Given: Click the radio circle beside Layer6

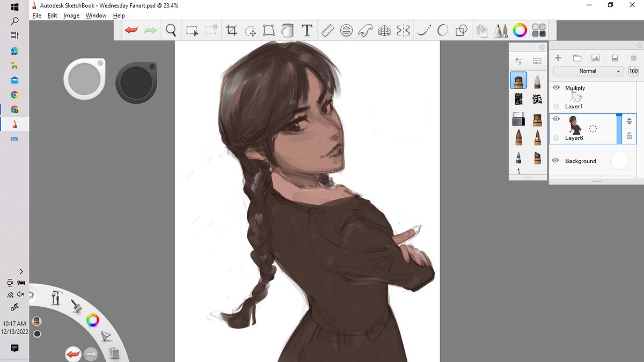Looking at the screenshot, I should pos(556,138).
